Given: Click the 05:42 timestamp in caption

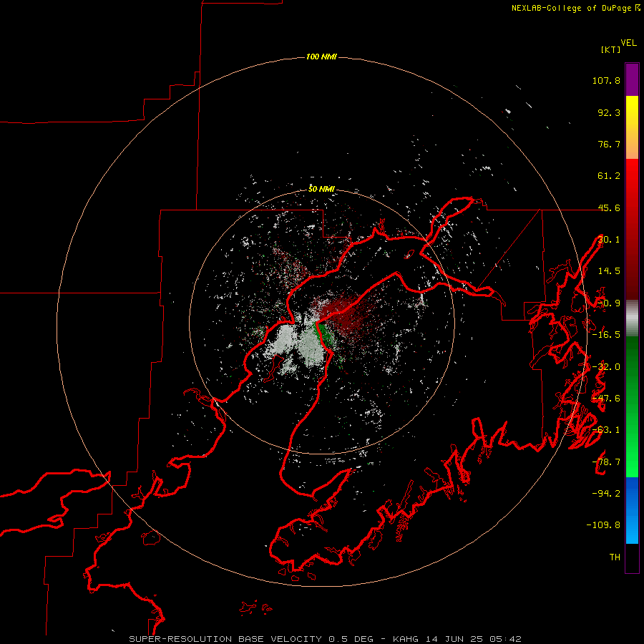Looking at the screenshot, I should click(x=506, y=639).
